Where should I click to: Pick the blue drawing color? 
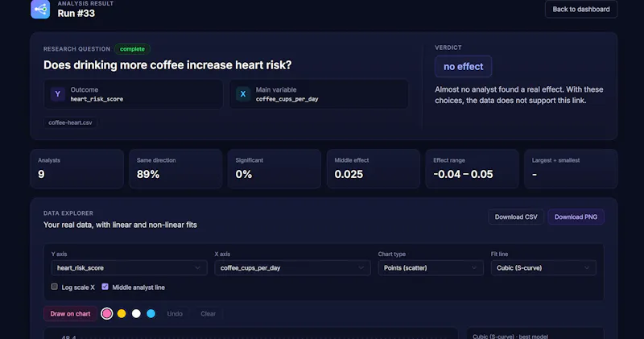(151, 313)
